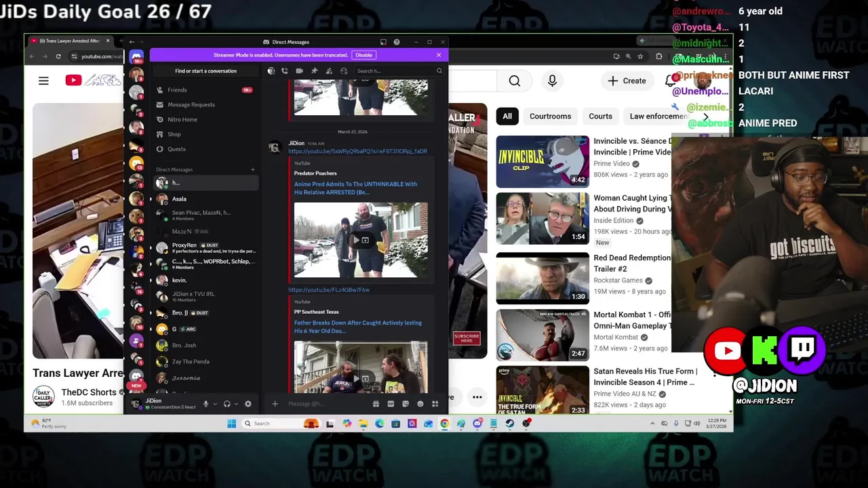The height and width of the screenshot is (488, 868).
Task: Open the emoji picker in Discord
Action: [x=420, y=404]
